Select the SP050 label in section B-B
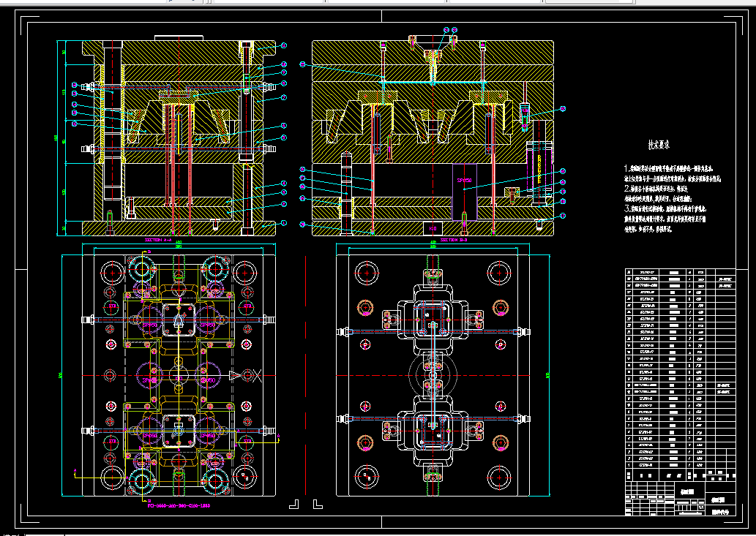 pyautogui.click(x=464, y=181)
